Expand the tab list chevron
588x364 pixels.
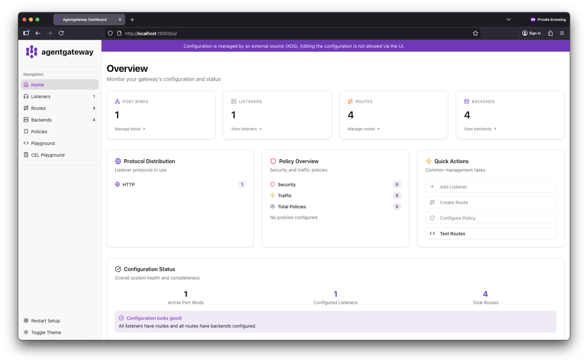point(508,19)
